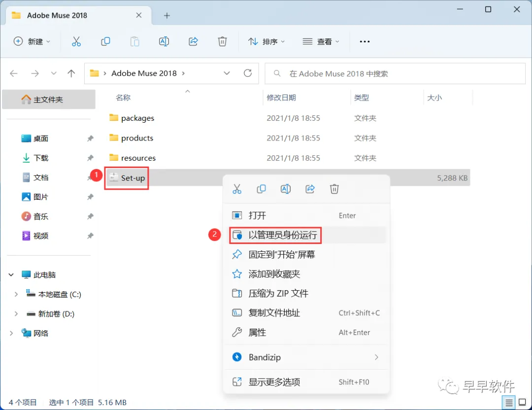This screenshot has height=410, width=532.
Task: Open the 查看 (View) dropdown
Action: coord(321,41)
